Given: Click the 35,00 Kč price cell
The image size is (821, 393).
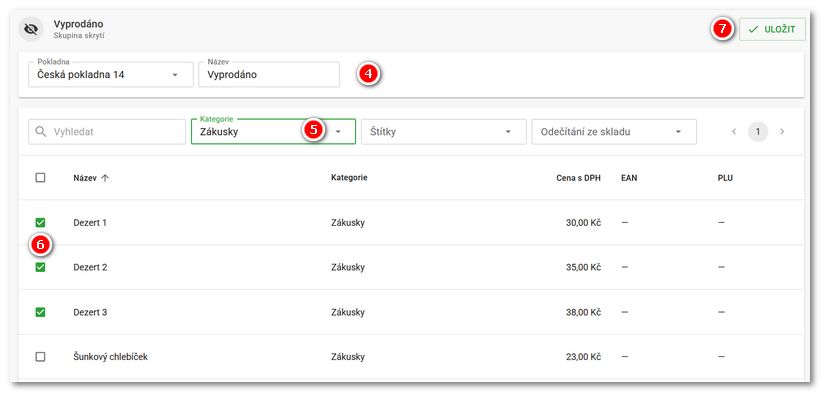Looking at the screenshot, I should 583,267.
